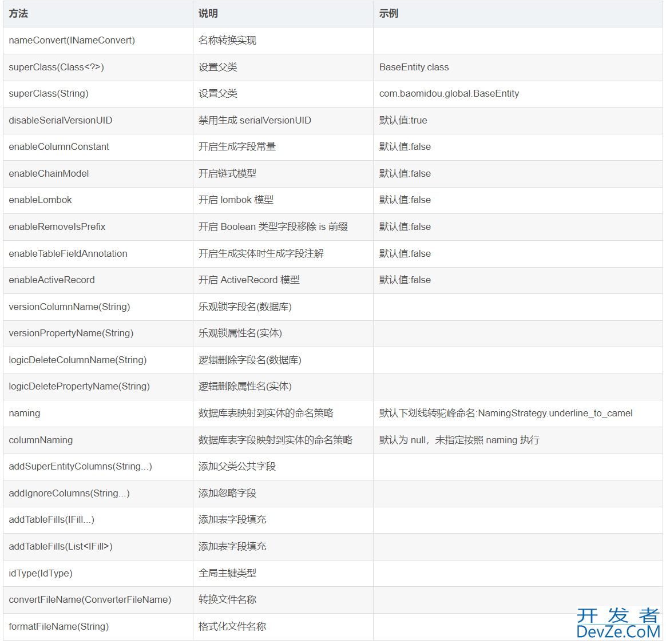The width and height of the screenshot is (666, 644).
Task: Click 开启 Boolean 类型字段移除 is 前缀 text
Action: 273,226
